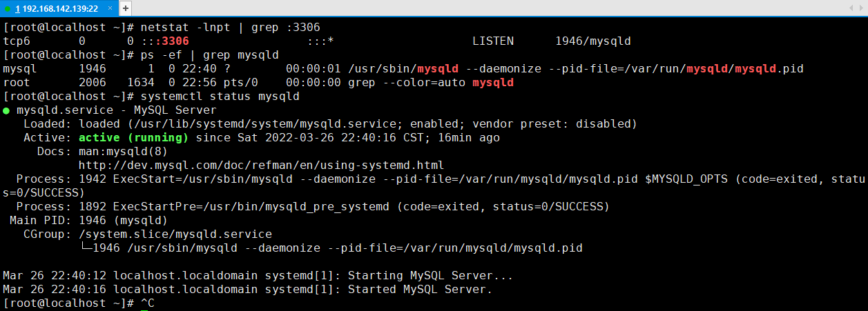Click 'CGroup: /system.slice/mysqld.service' line
This screenshot has height=311, width=868.
[x=148, y=234]
